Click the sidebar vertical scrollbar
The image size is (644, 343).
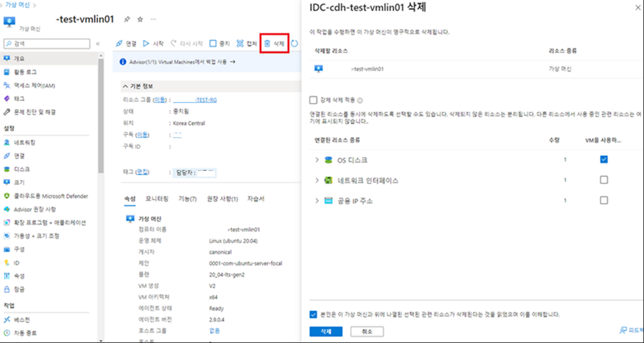(101, 115)
